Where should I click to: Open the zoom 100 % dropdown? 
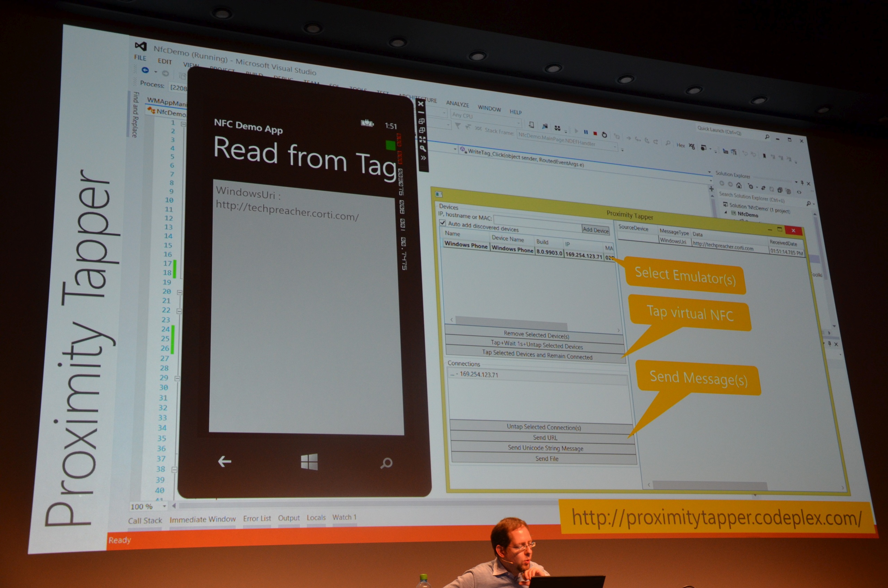coord(164,506)
